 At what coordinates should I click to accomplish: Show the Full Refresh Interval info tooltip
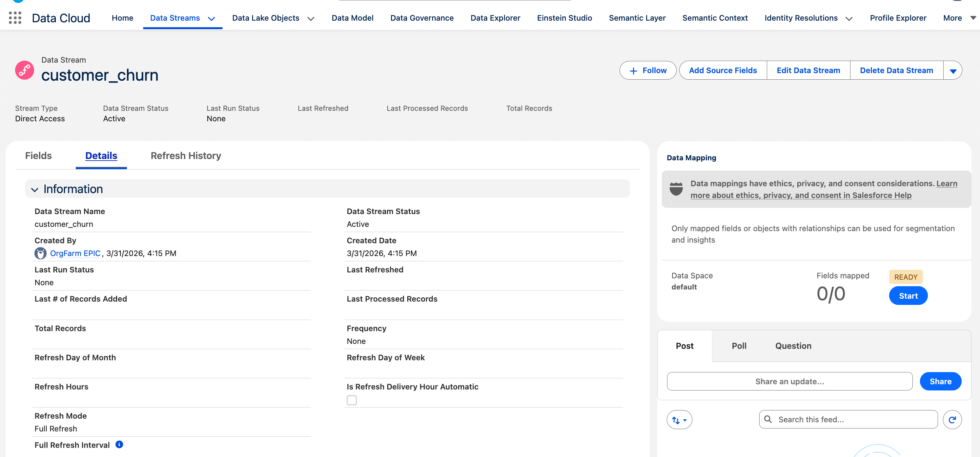point(119,445)
